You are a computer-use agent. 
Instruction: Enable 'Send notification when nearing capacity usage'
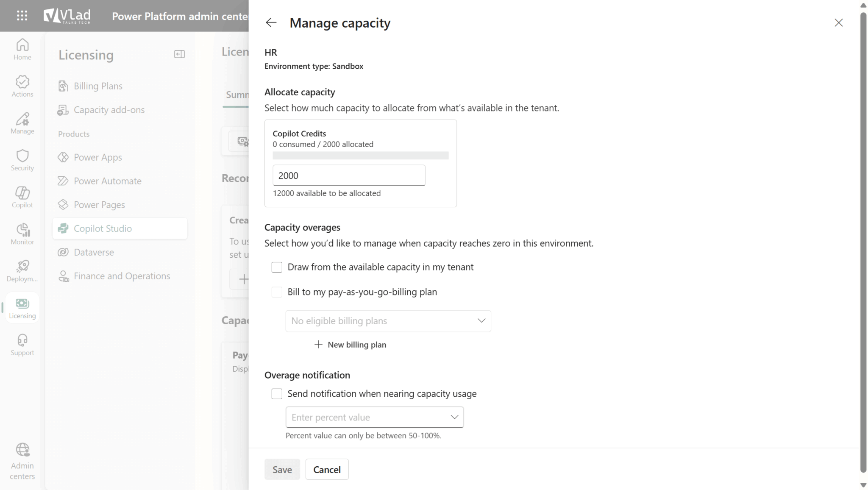tap(277, 393)
